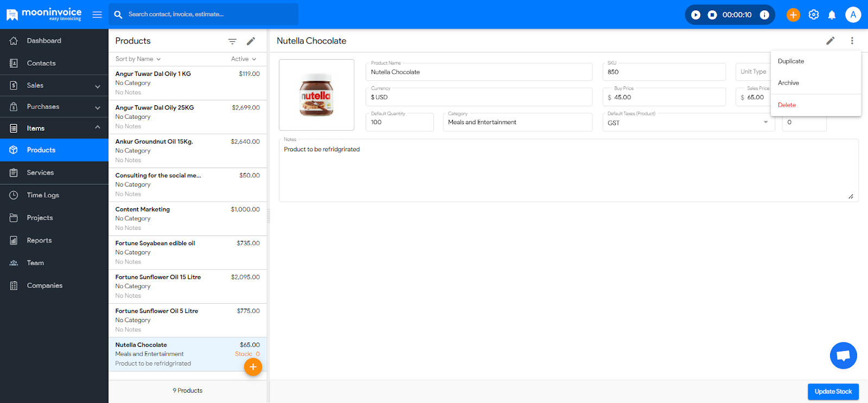The width and height of the screenshot is (868, 403).
Task: Open Team in sidebar
Action: (54, 263)
